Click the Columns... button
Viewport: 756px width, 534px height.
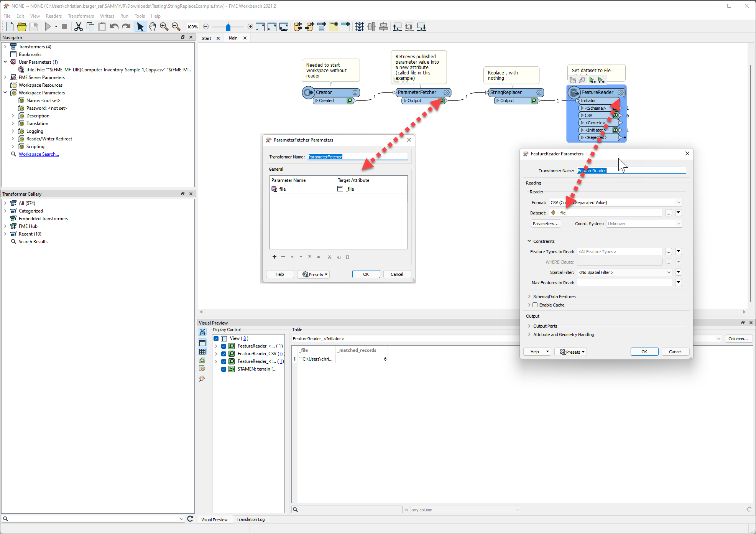(x=738, y=339)
